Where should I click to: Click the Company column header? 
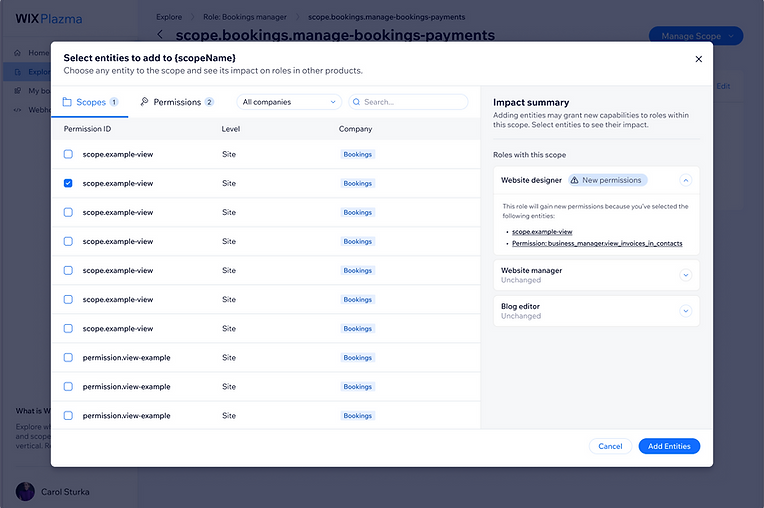[x=355, y=129]
